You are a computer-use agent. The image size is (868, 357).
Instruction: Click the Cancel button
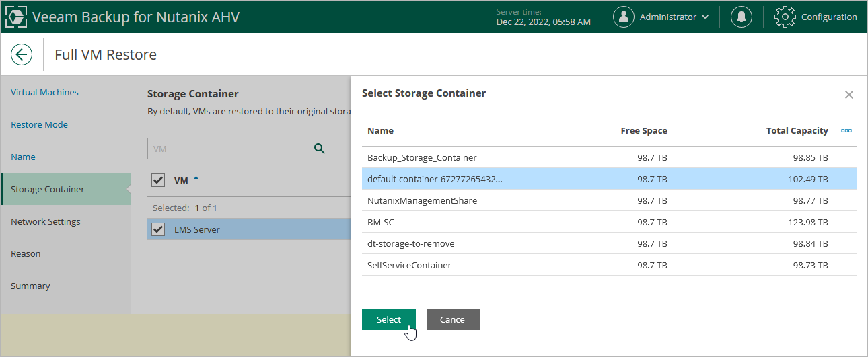453,319
